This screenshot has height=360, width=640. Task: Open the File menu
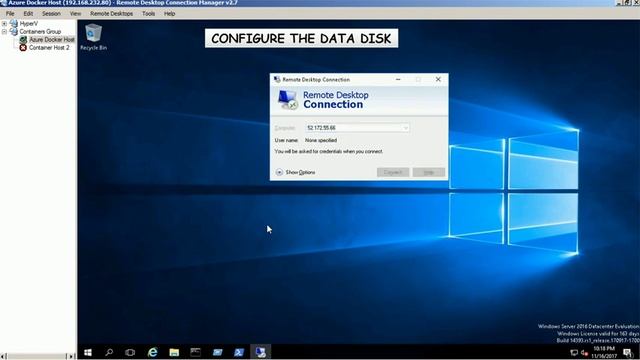click(10, 13)
